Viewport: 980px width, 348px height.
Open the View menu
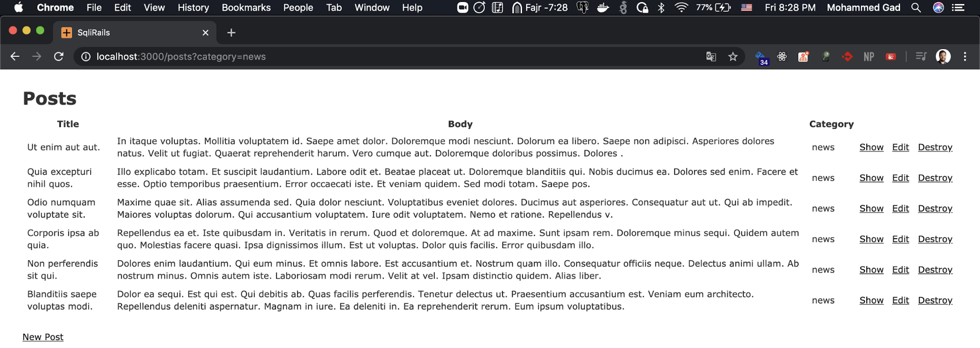[154, 7]
